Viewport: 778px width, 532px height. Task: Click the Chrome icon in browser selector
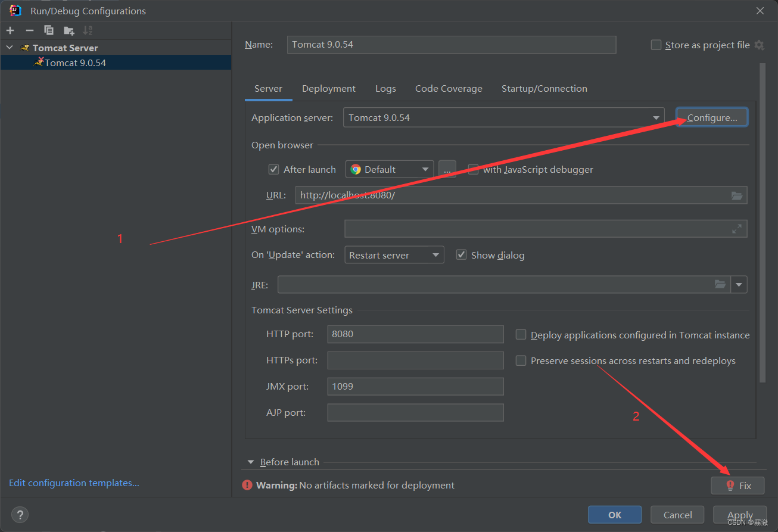coord(356,169)
